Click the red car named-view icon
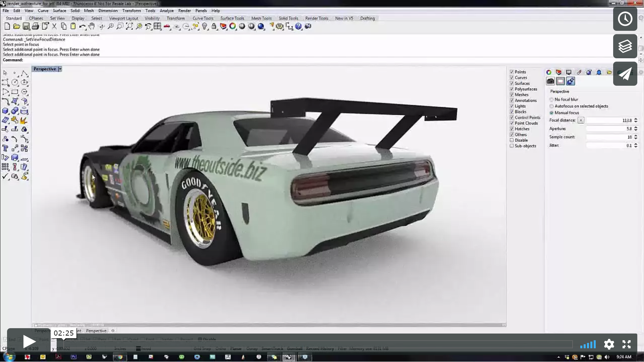The width and height of the screenshot is (644, 362). [x=167, y=26]
